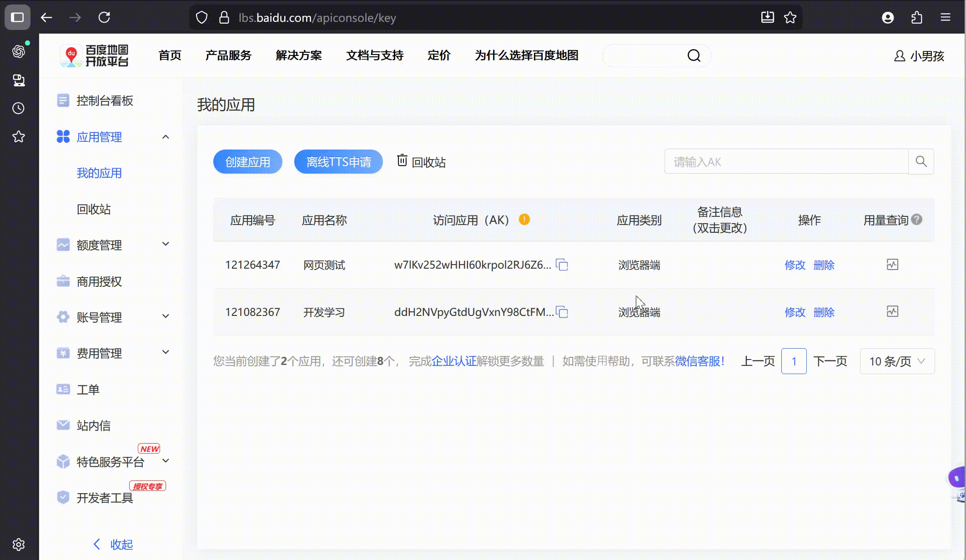Click the 用量查询 help question icon
Image resolution: width=966 pixels, height=560 pixels.
(x=917, y=220)
